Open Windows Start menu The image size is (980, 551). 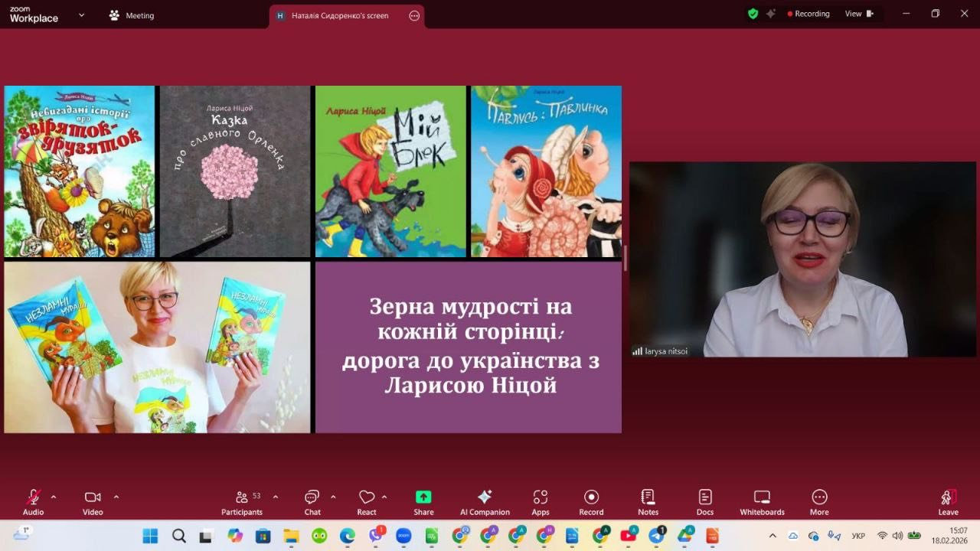point(150,536)
